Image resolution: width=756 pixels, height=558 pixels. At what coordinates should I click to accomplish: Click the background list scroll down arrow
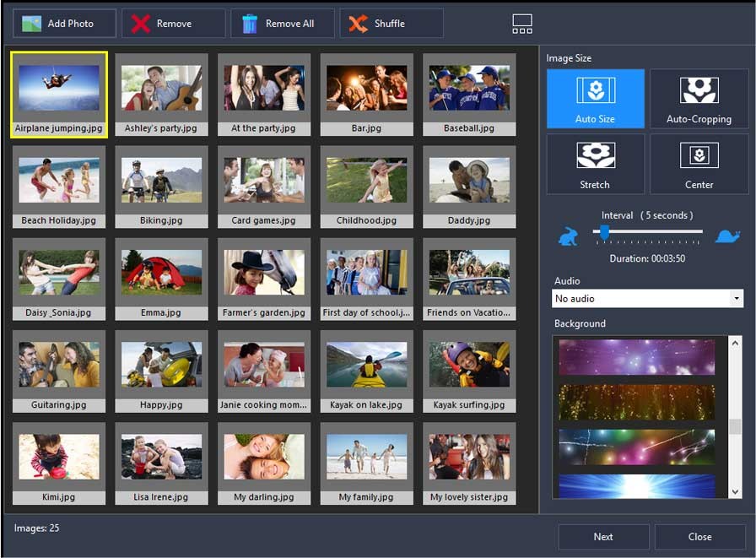733,489
